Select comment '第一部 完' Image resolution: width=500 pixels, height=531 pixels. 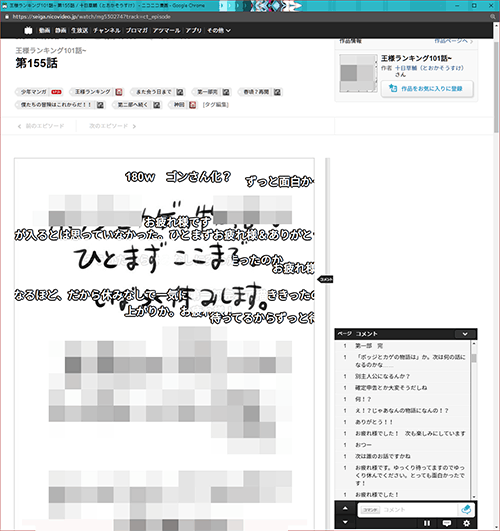pyautogui.click(x=403, y=346)
